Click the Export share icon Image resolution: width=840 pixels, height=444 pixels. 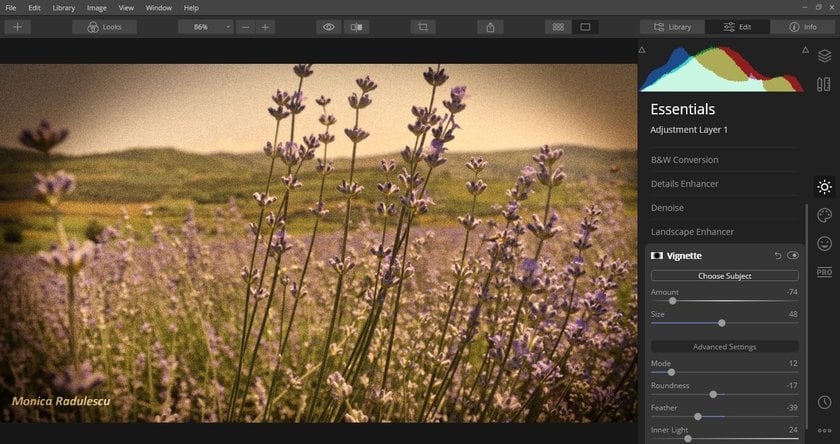(490, 27)
